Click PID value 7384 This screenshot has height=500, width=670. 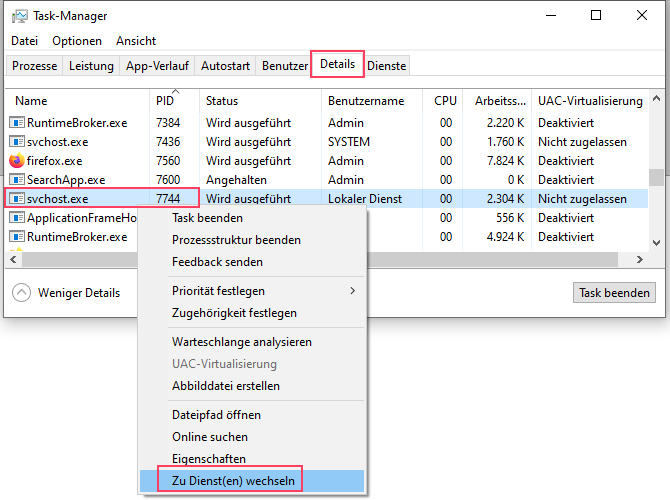coord(168,123)
